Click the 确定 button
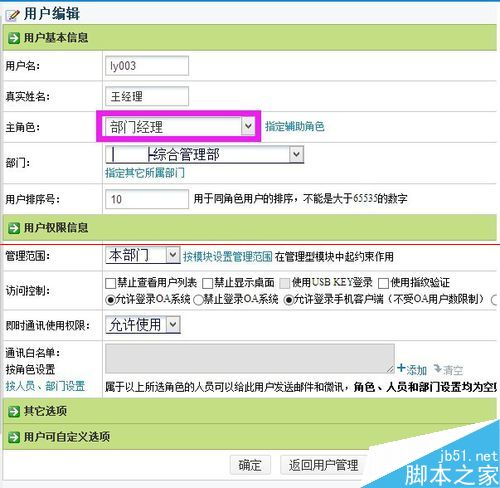Viewport: 500px width, 488px height. pyautogui.click(x=250, y=465)
